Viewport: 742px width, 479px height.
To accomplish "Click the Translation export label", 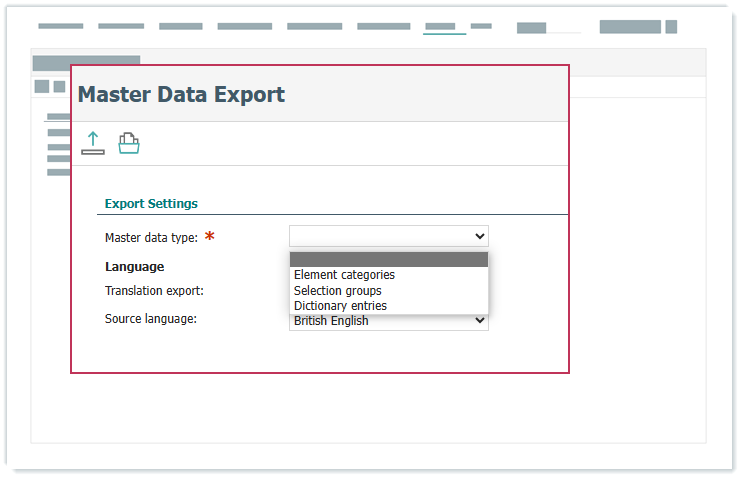I will pos(154,290).
